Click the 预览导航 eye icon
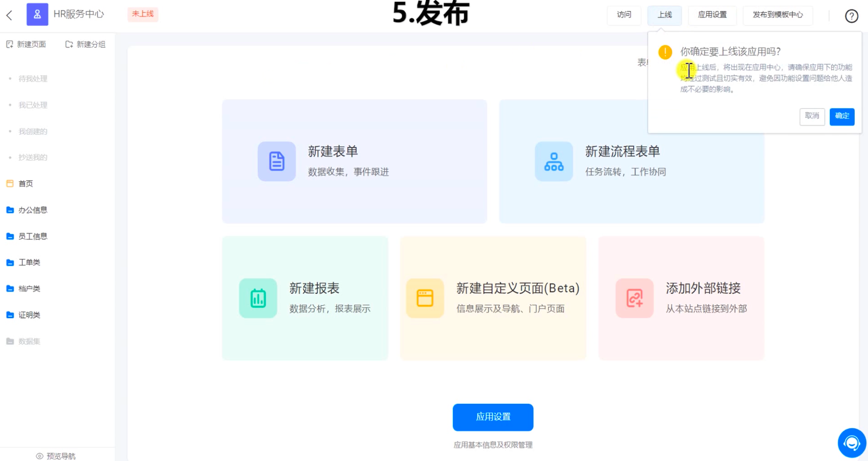 pos(40,456)
